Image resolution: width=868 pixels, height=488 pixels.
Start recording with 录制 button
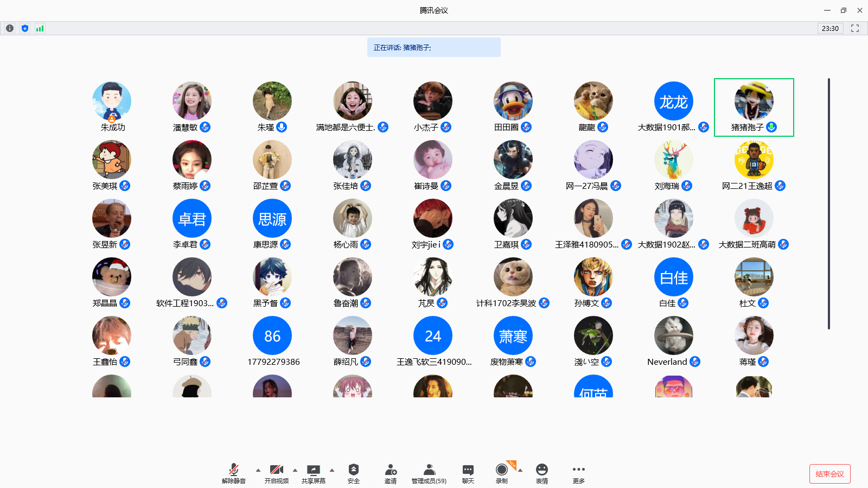502,473
